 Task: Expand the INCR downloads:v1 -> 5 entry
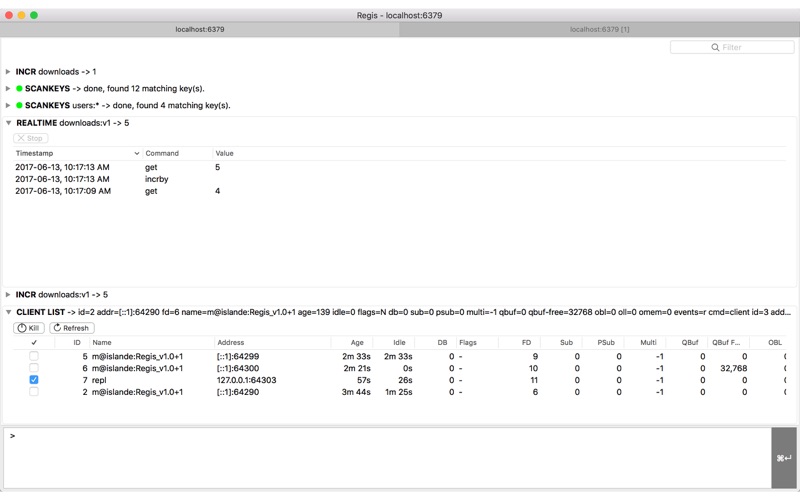(8, 295)
